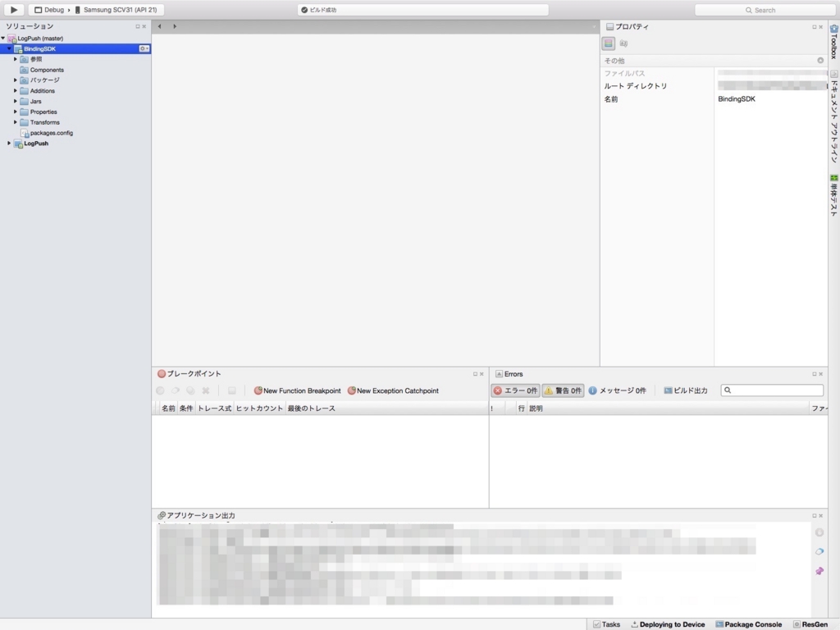Expand the 参照 folder

point(16,59)
